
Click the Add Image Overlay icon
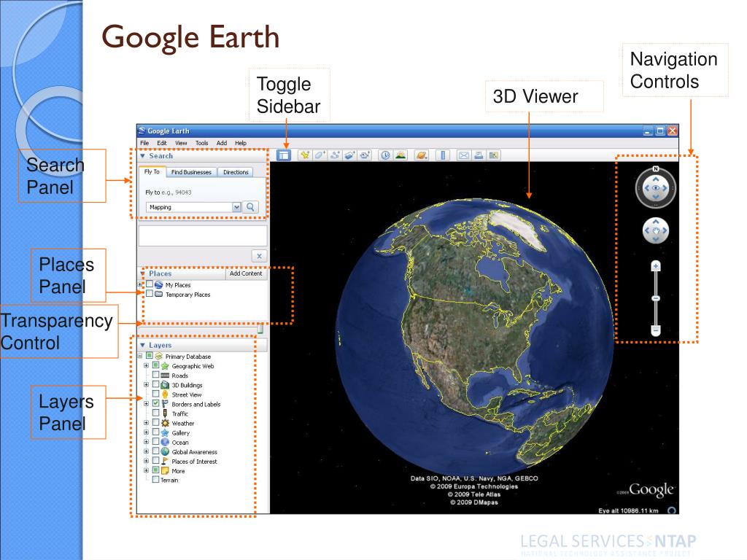(x=349, y=155)
